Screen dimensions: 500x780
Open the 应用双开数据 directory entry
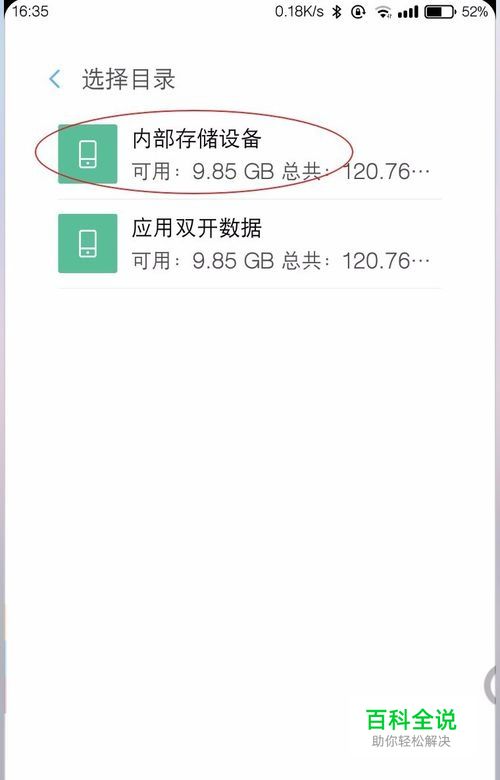coord(250,244)
